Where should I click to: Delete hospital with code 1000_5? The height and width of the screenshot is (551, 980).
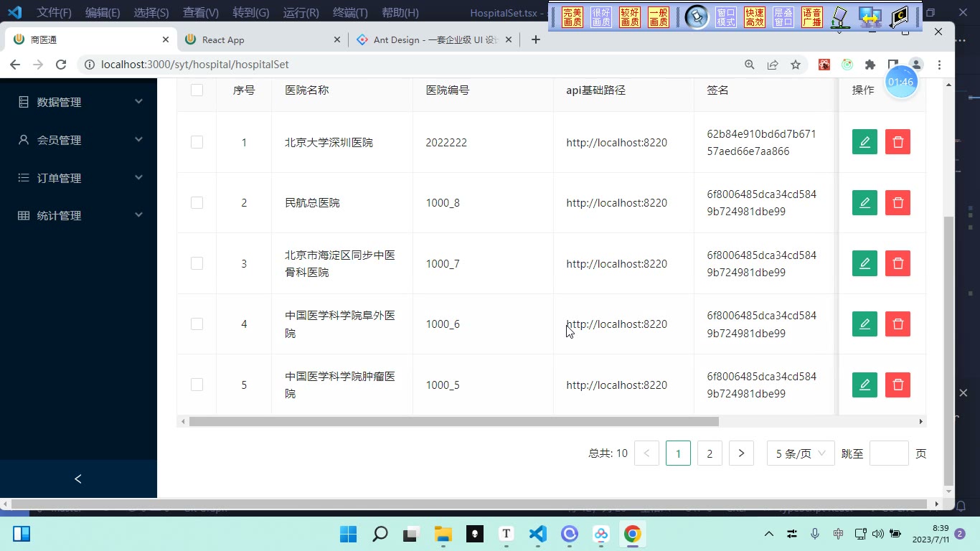(897, 385)
